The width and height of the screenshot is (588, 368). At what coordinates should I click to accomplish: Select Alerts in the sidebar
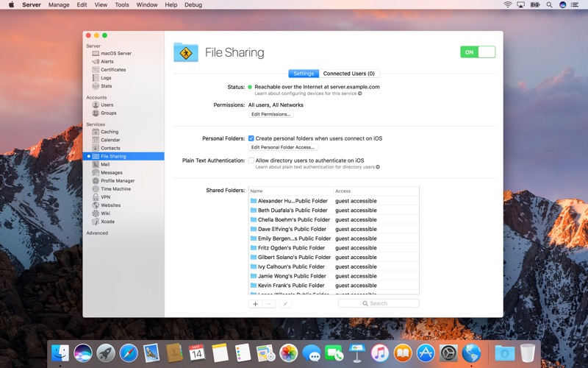pos(103,62)
